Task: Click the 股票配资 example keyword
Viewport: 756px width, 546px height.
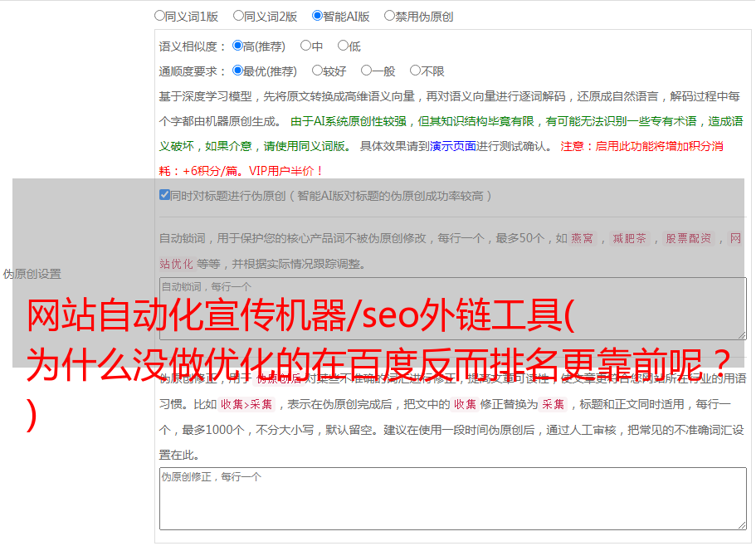Action: 688,238
